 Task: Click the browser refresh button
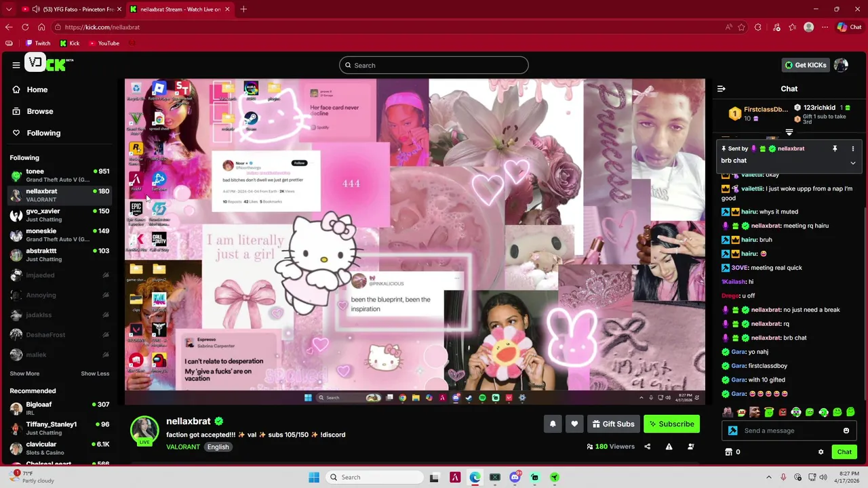pyautogui.click(x=25, y=27)
